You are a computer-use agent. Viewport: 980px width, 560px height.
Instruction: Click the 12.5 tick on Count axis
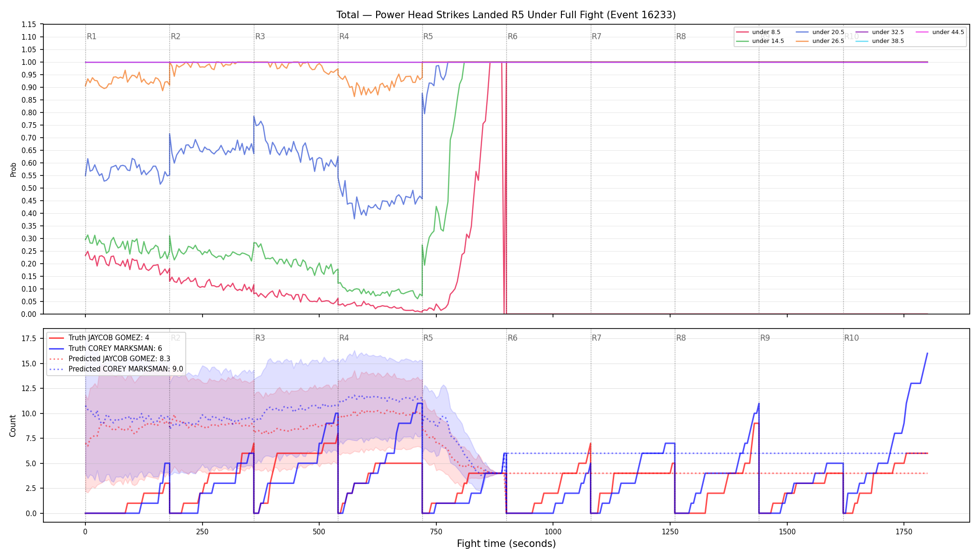point(29,388)
